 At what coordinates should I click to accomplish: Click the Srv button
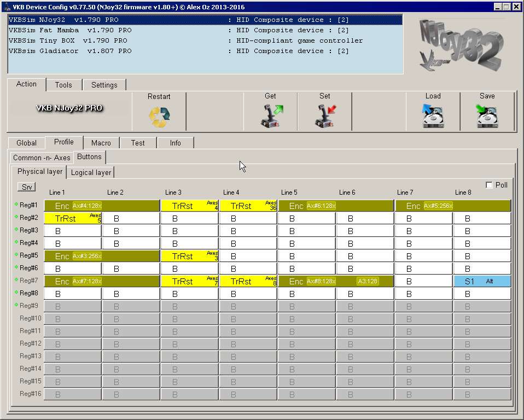point(27,187)
